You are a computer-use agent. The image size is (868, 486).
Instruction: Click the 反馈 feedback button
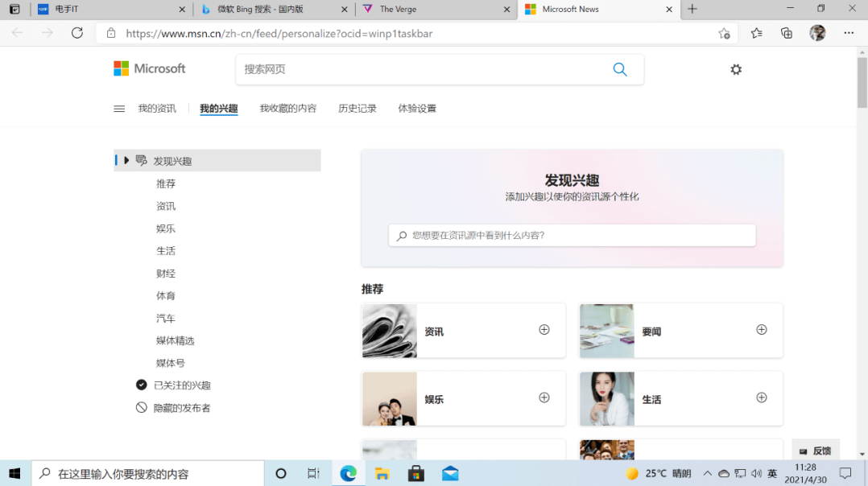coord(815,451)
